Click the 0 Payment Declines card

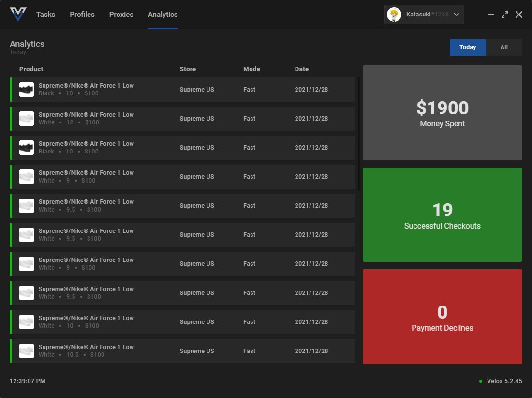(442, 317)
